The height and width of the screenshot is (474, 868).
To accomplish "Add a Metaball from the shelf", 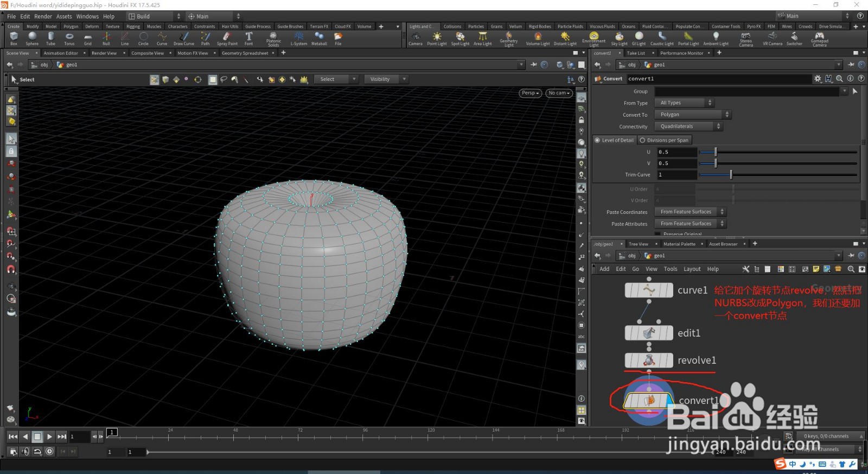I will (x=319, y=39).
